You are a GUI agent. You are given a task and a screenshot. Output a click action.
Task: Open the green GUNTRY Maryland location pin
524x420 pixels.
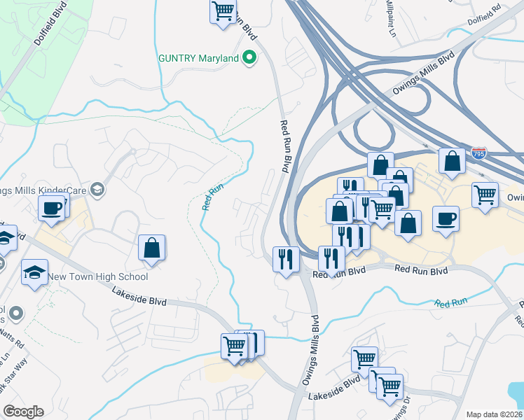coord(249,57)
